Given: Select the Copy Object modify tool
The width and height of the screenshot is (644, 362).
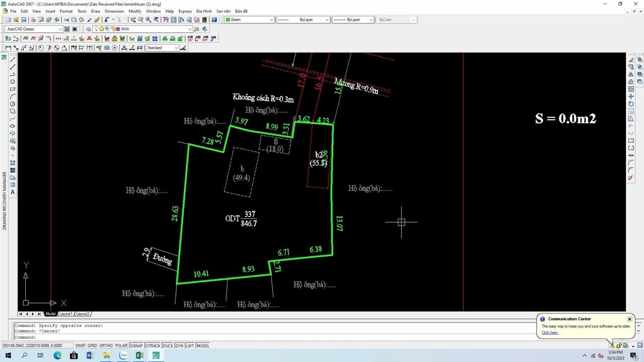Looking at the screenshot, I should point(631,67).
